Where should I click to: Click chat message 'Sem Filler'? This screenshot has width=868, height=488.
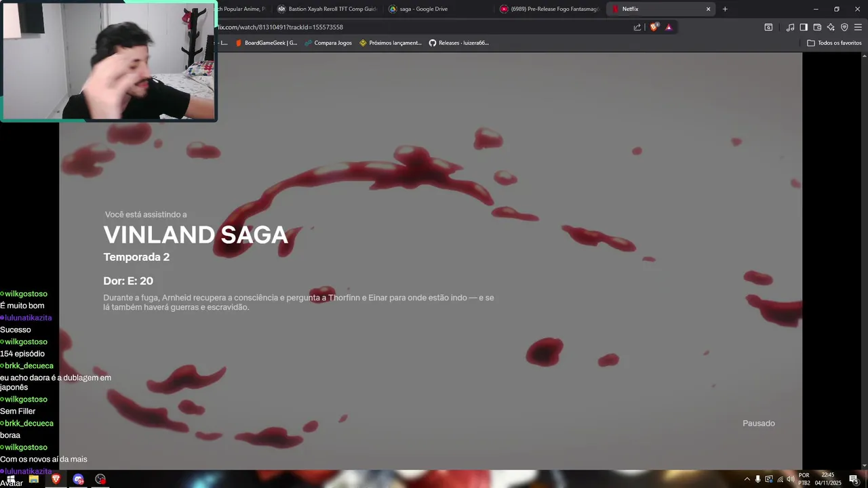click(x=18, y=411)
